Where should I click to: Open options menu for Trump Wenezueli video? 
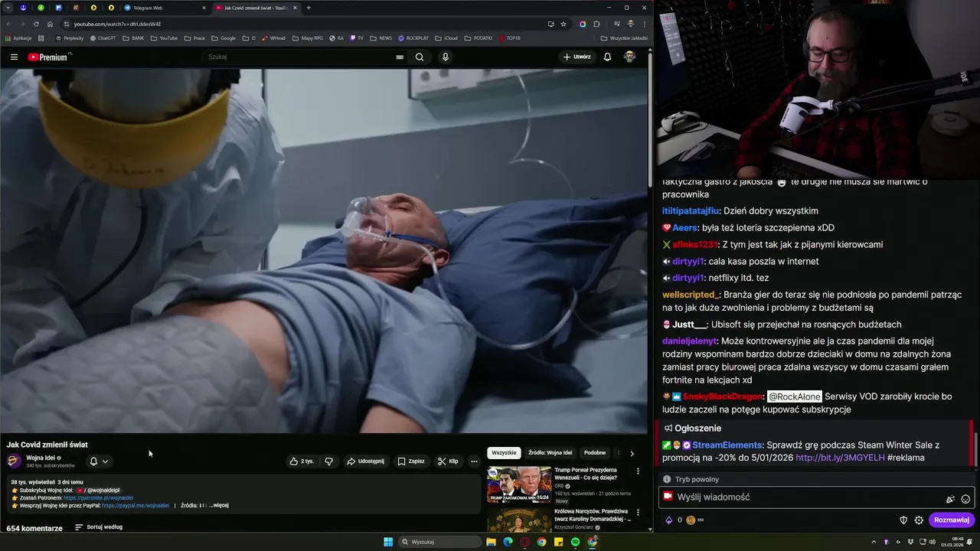click(638, 471)
